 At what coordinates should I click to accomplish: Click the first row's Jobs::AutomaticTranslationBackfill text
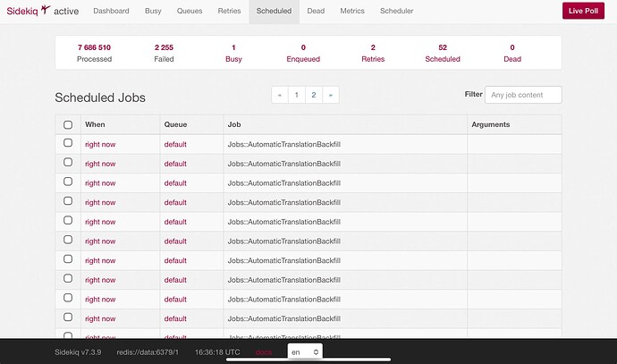click(x=283, y=144)
